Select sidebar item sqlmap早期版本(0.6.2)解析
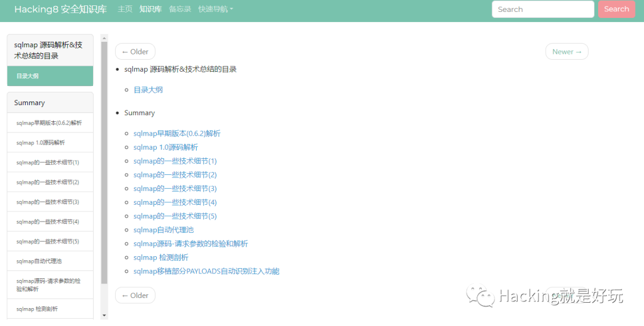This screenshot has width=644, height=326. (x=50, y=123)
